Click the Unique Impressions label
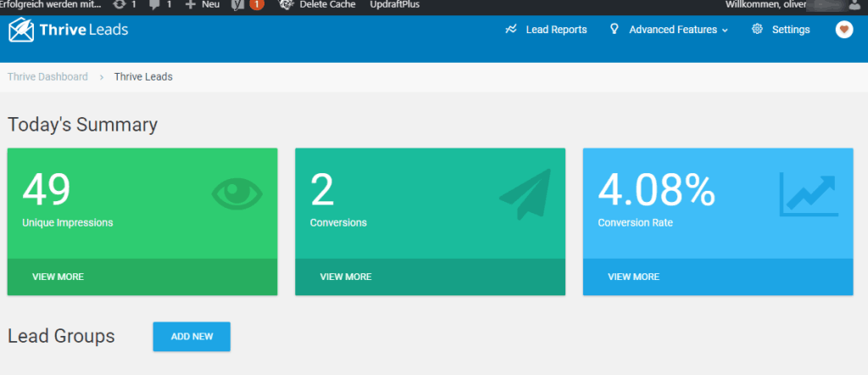The height and width of the screenshot is (375, 868). [x=68, y=222]
